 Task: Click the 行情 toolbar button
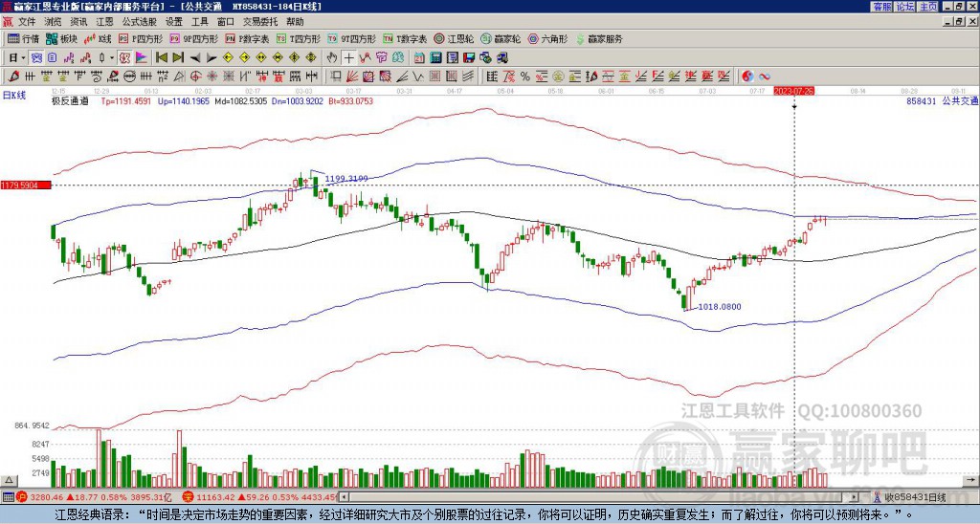click(24, 38)
